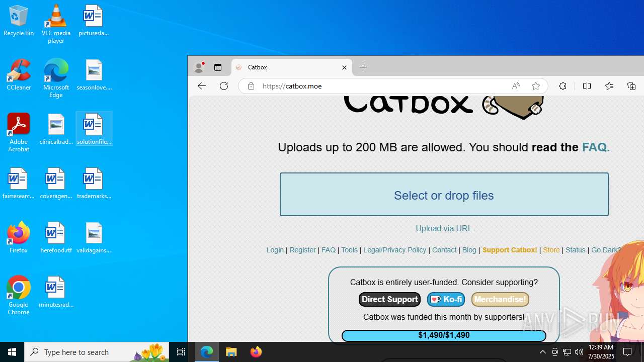
Task: Click Select or drop files area
Action: (444, 195)
